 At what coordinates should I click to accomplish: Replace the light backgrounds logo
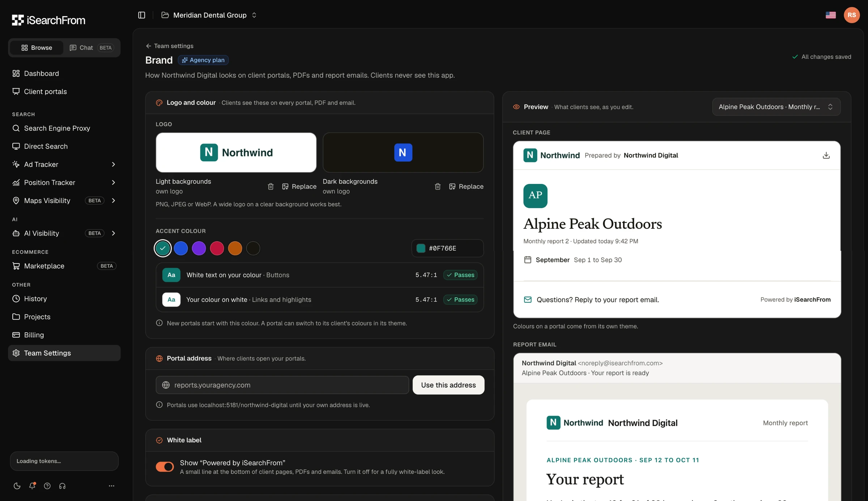299,186
